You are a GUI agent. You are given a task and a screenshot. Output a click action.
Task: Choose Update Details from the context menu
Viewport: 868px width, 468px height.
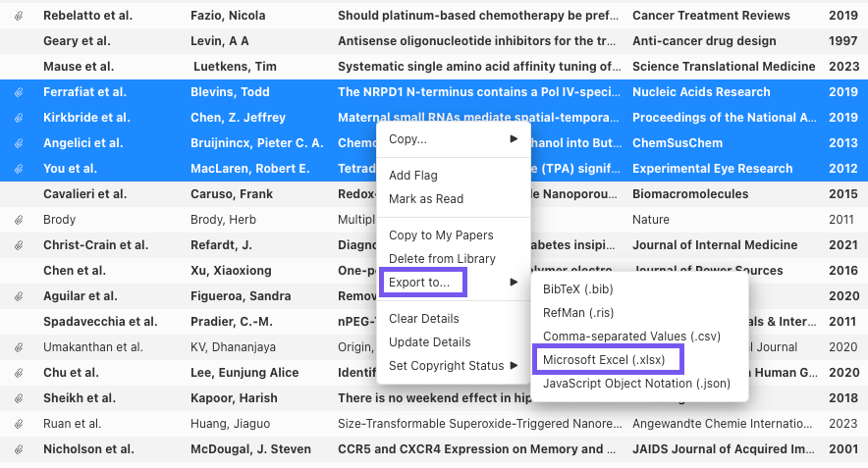coord(429,342)
